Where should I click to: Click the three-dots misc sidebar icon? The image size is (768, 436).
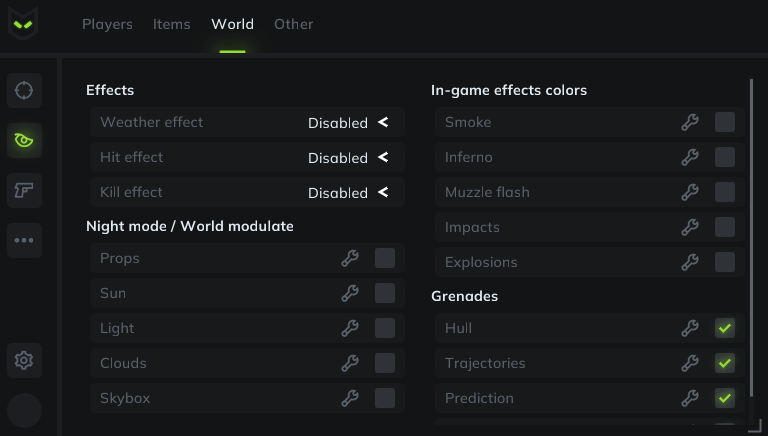click(x=24, y=240)
